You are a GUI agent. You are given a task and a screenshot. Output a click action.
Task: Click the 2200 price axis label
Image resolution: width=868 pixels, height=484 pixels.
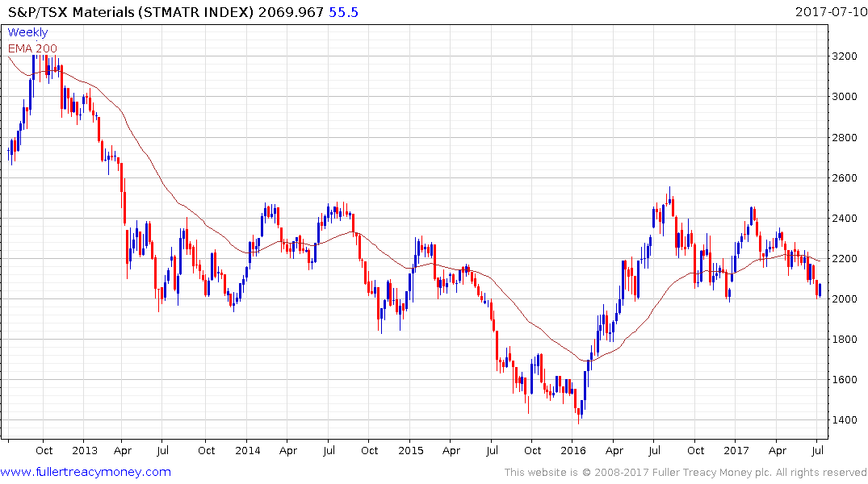coord(845,258)
